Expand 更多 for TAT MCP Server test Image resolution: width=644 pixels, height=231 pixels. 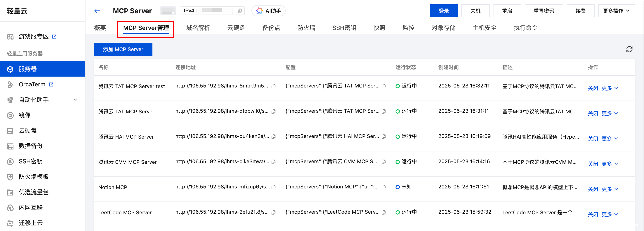click(x=610, y=88)
